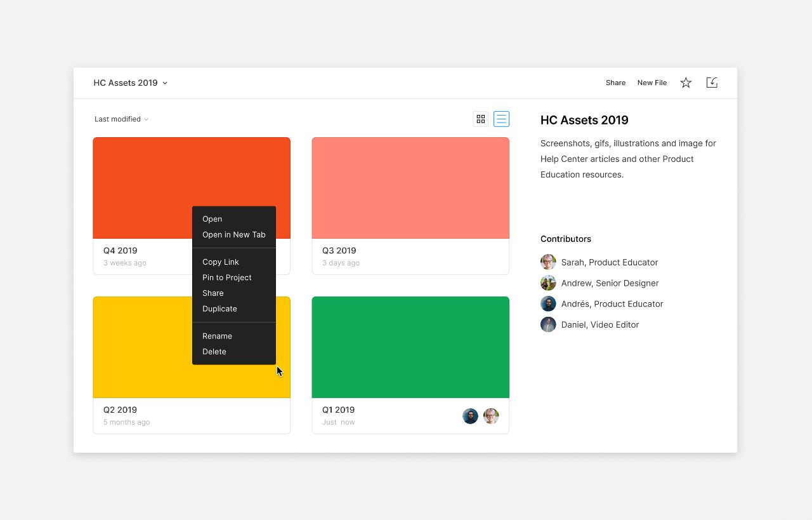812x520 pixels.
Task: Click Share in the top header
Action: (615, 83)
